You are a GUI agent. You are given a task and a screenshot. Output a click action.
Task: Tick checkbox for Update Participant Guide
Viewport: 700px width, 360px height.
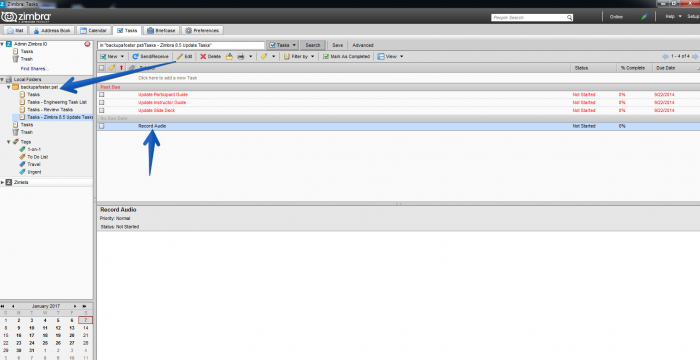click(x=102, y=95)
